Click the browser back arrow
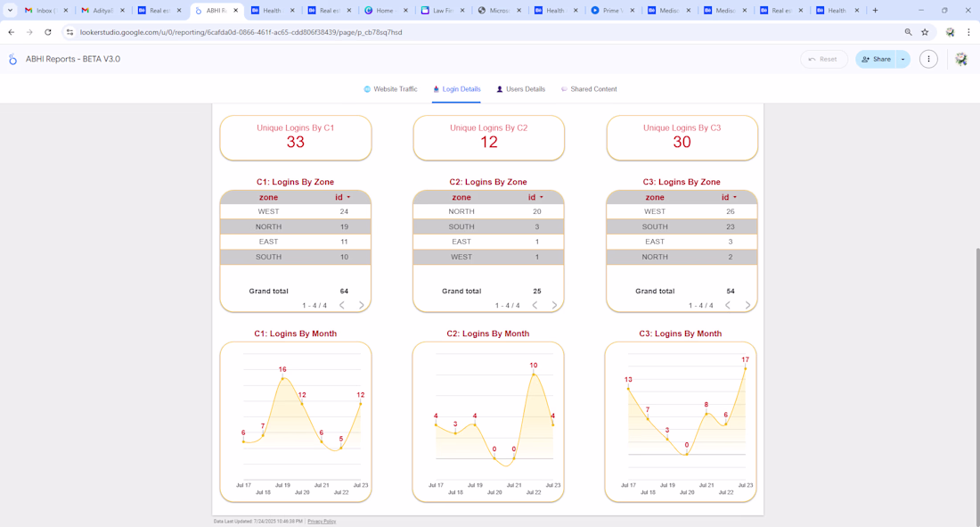This screenshot has height=527, width=980. (x=12, y=32)
